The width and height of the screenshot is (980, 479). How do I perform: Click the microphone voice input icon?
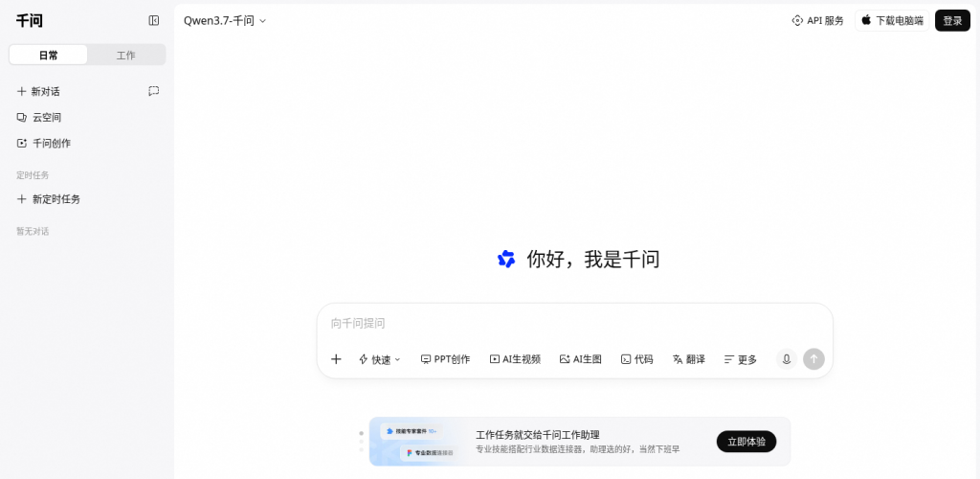[x=787, y=359]
